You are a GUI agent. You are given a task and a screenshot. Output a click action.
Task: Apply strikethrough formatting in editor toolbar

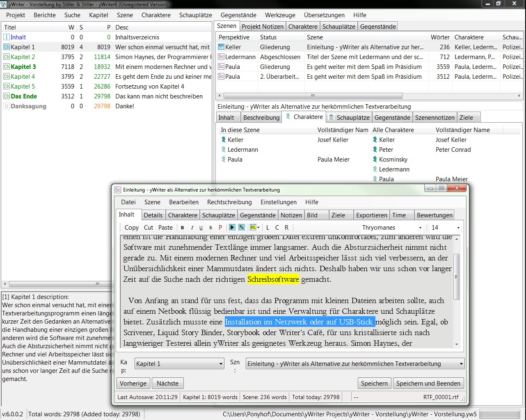(x=210, y=228)
